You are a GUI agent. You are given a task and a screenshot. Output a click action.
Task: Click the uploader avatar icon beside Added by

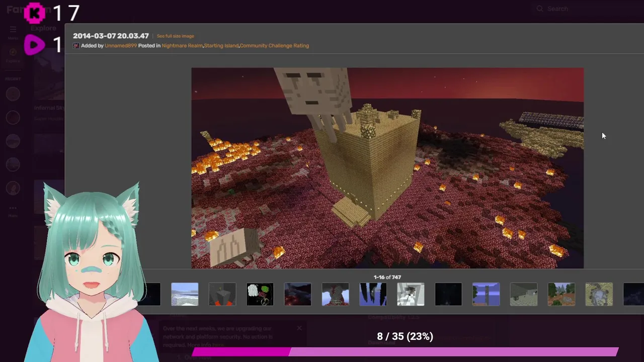(76, 46)
